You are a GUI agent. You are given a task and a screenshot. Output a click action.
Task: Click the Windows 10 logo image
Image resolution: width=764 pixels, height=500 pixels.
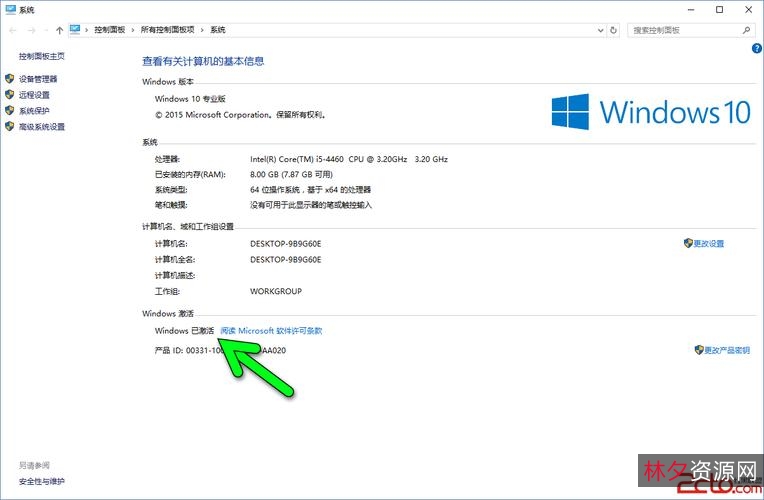coord(651,112)
